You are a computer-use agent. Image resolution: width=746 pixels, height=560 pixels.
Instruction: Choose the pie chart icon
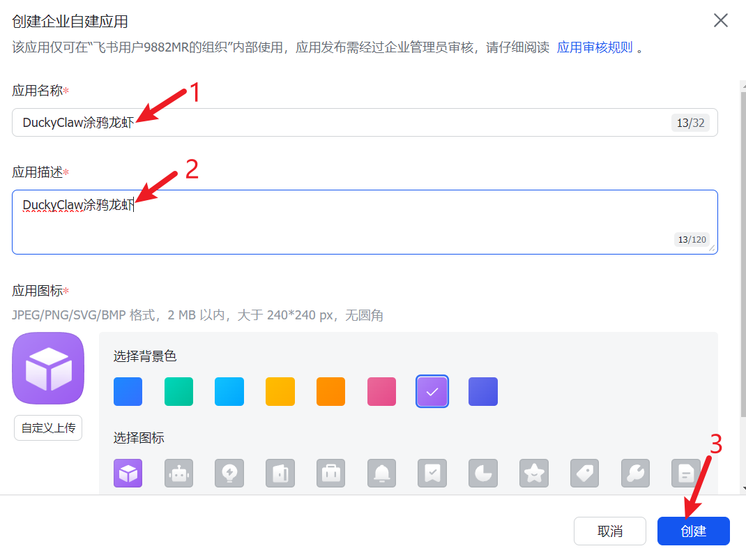(x=483, y=473)
